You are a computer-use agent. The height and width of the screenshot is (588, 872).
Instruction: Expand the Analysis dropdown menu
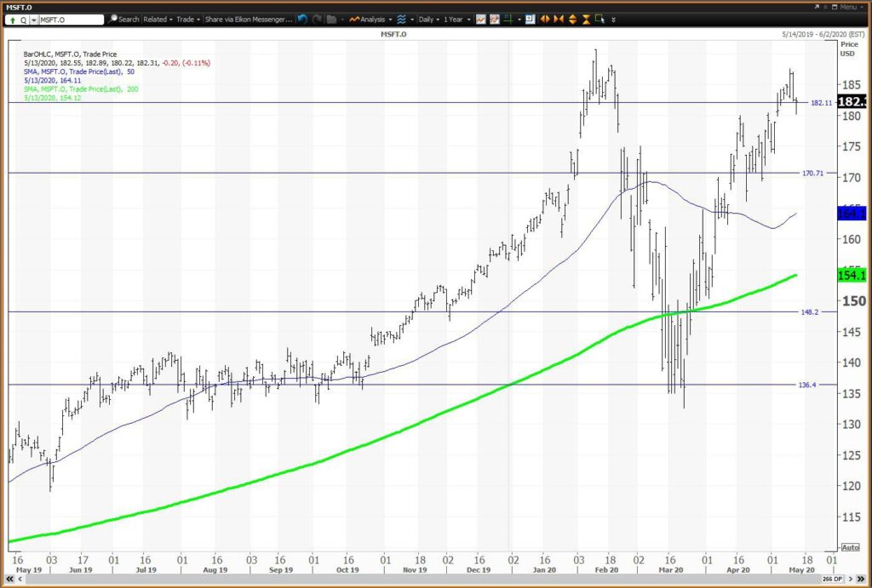coord(370,19)
